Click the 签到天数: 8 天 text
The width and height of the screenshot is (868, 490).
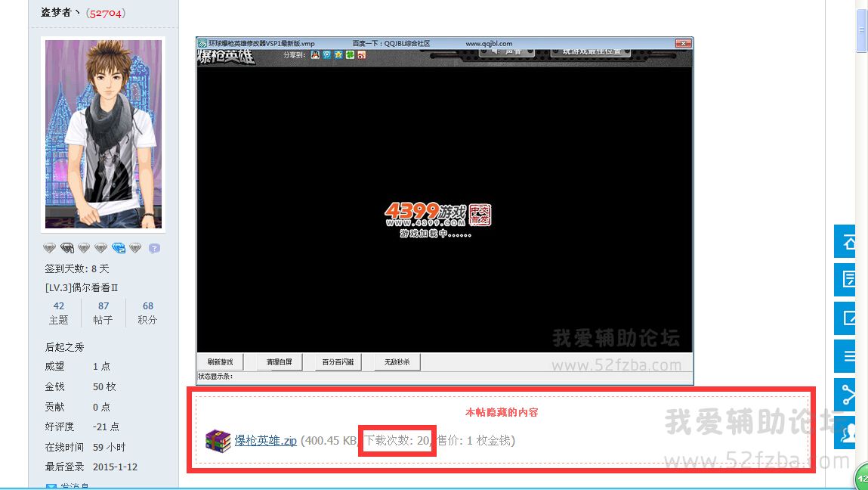click(77, 268)
